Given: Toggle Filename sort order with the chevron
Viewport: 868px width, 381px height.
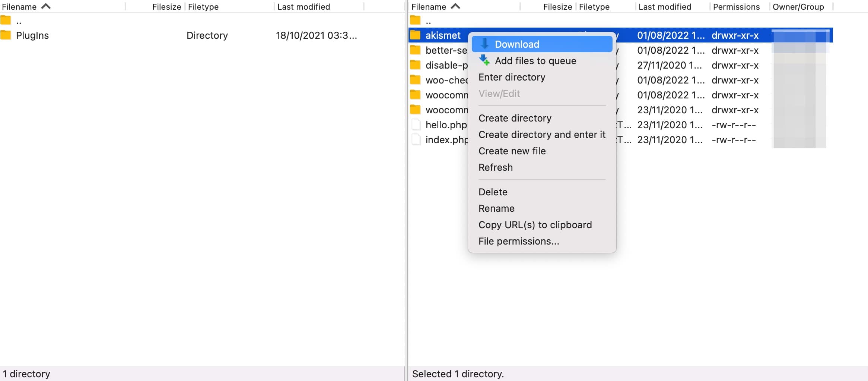Looking at the screenshot, I should point(45,6).
